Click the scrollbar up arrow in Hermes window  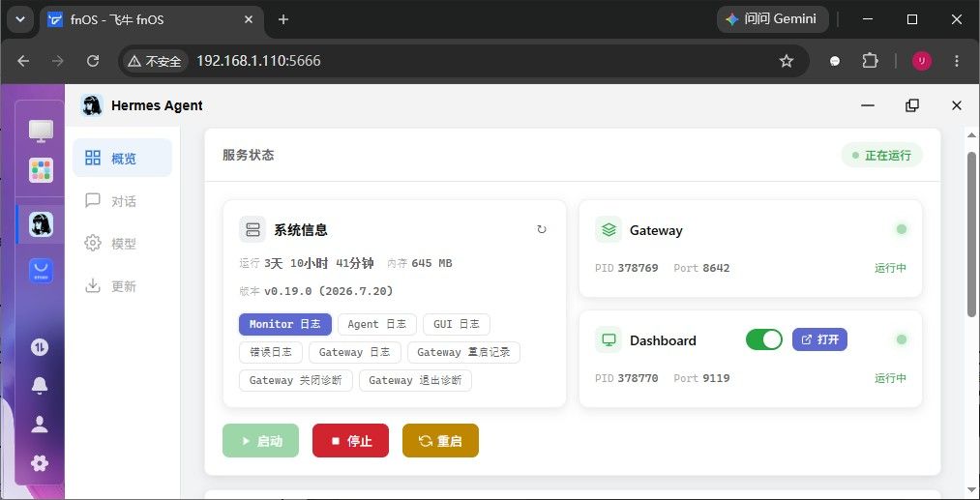point(972,135)
